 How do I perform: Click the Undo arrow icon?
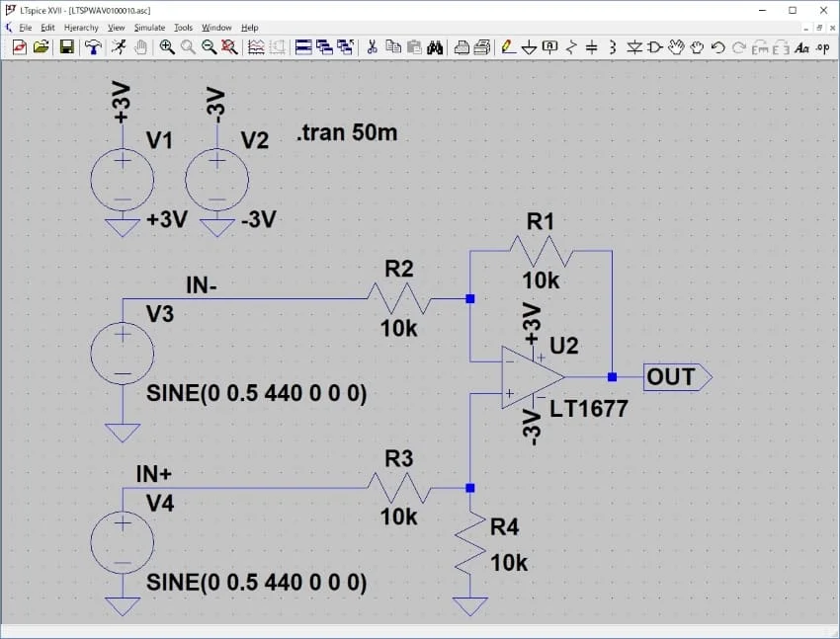[718, 46]
